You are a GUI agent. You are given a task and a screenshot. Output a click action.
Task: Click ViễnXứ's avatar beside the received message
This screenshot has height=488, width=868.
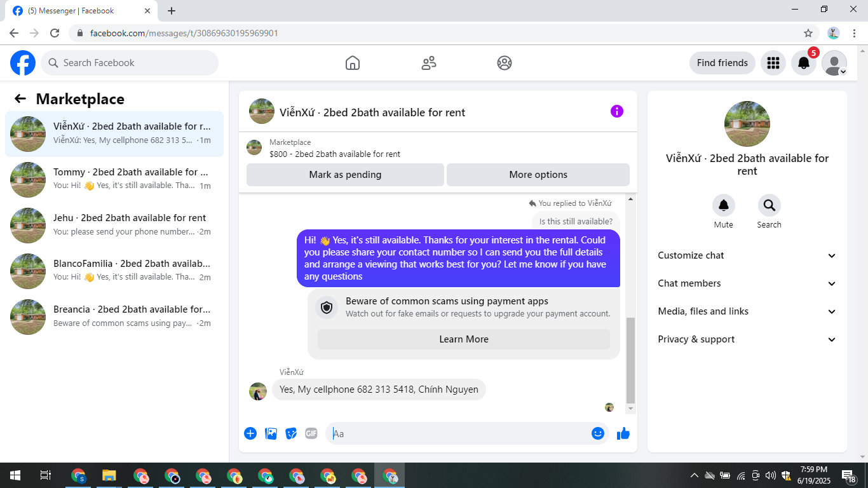tap(258, 391)
